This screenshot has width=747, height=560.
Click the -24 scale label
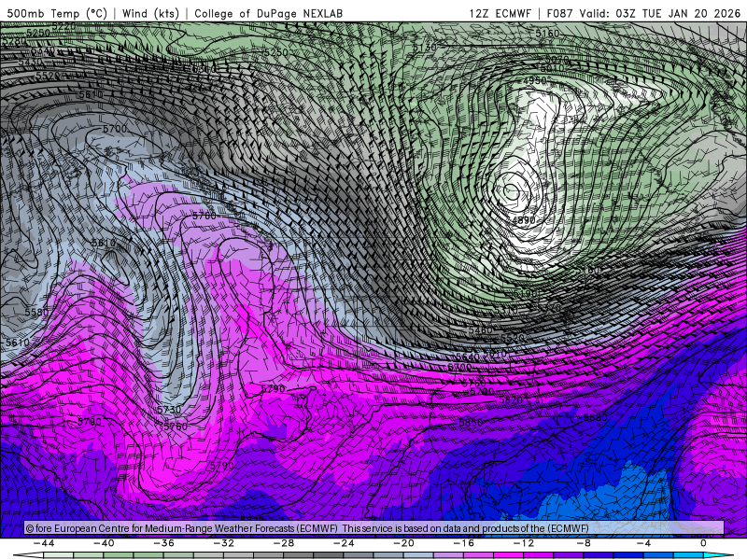click(344, 543)
